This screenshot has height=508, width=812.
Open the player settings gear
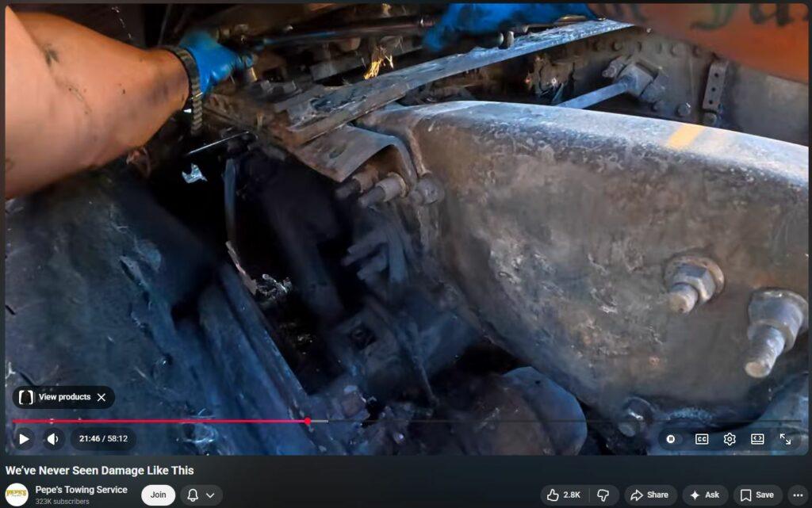[730, 438]
